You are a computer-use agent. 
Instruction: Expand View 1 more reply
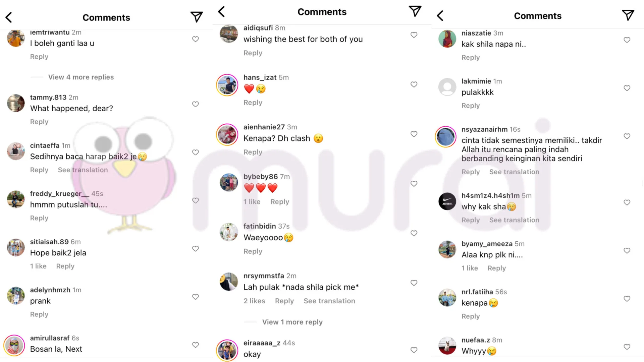292,322
